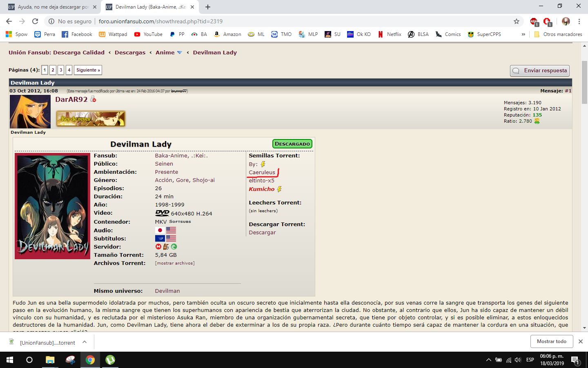The height and width of the screenshot is (368, 588).
Task: Reload the current page
Action: 35,21
